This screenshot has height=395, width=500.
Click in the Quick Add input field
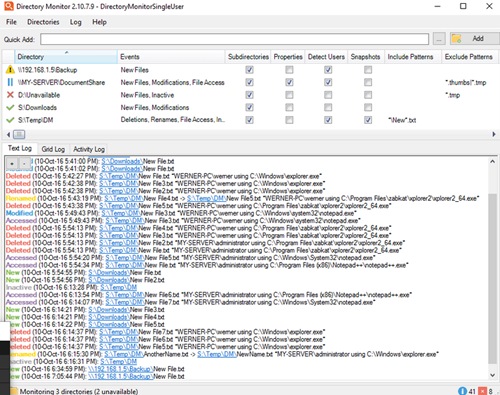click(235, 39)
